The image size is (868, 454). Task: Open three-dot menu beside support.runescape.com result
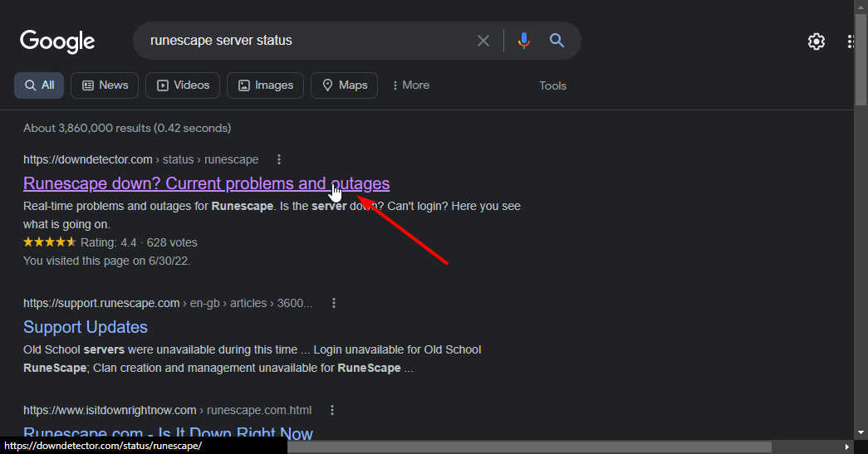point(334,303)
